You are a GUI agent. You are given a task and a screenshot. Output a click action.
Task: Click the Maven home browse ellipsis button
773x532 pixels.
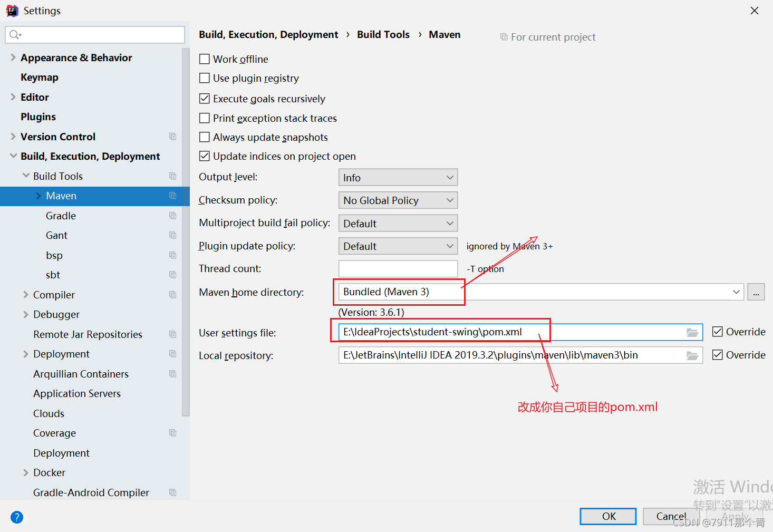[756, 292]
